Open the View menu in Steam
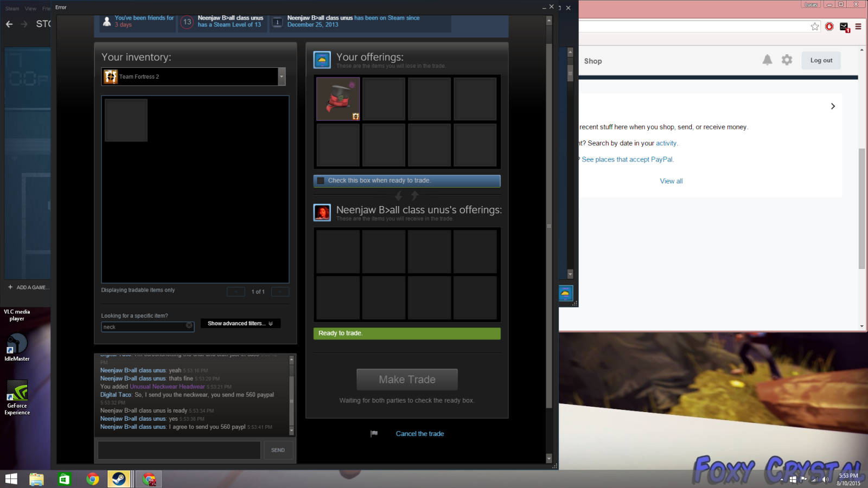Viewport: 868px width, 488px height. (x=30, y=9)
